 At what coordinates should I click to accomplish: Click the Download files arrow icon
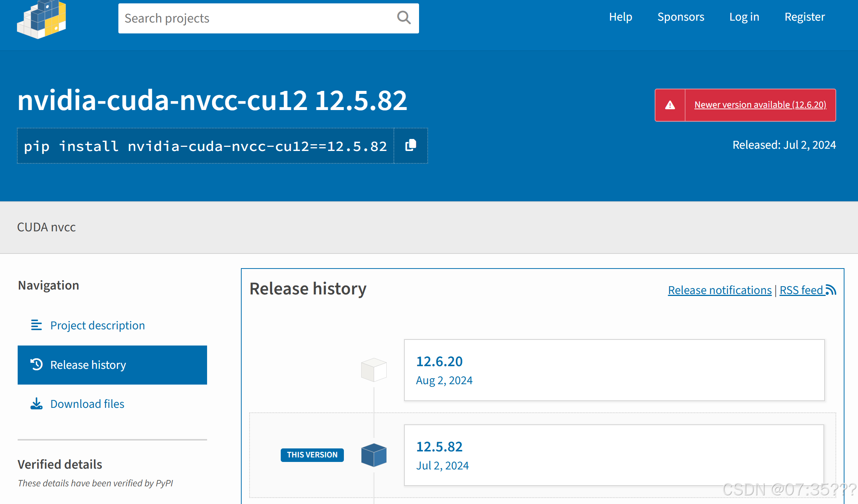click(x=36, y=404)
